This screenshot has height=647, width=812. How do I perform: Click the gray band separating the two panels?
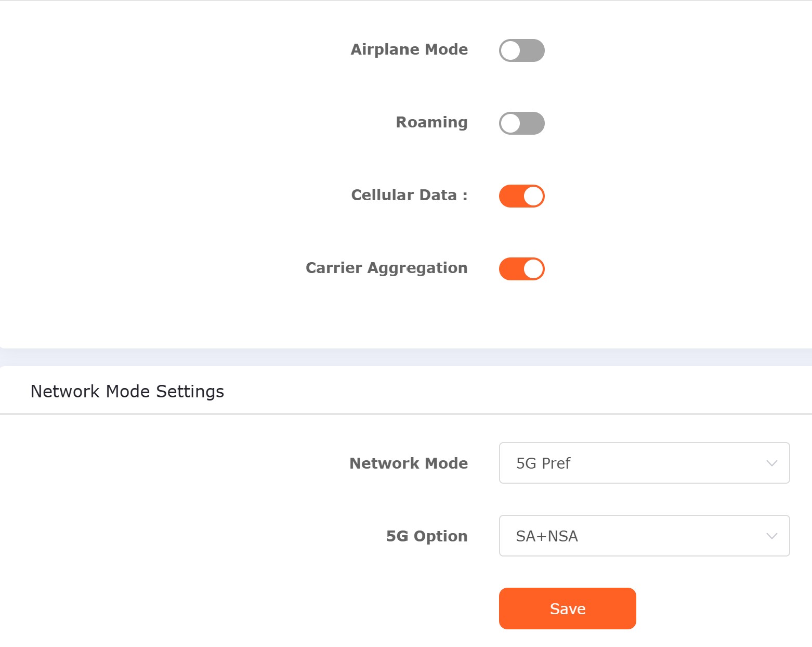406,357
